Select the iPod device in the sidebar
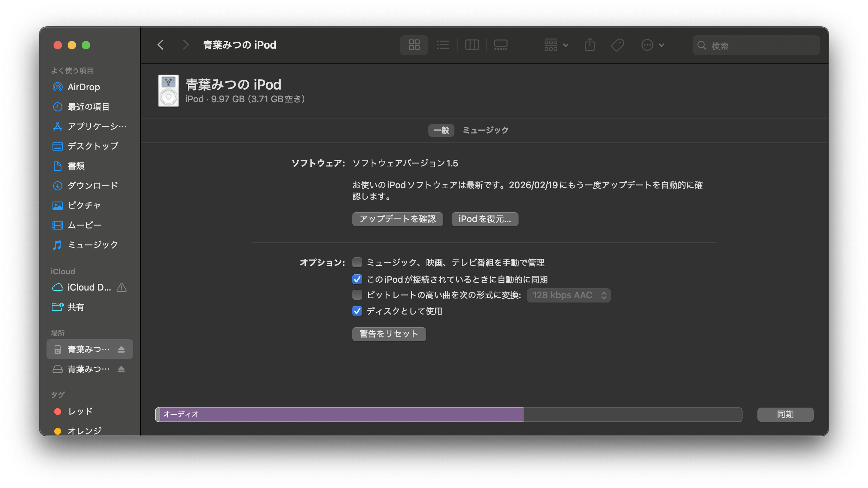Screen dimensions: 868x488 [89, 349]
